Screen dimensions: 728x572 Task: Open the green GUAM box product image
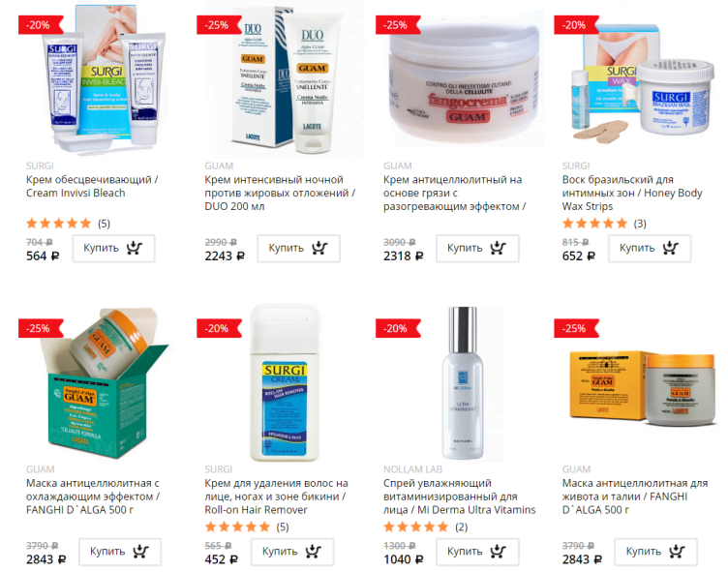click(x=105, y=383)
